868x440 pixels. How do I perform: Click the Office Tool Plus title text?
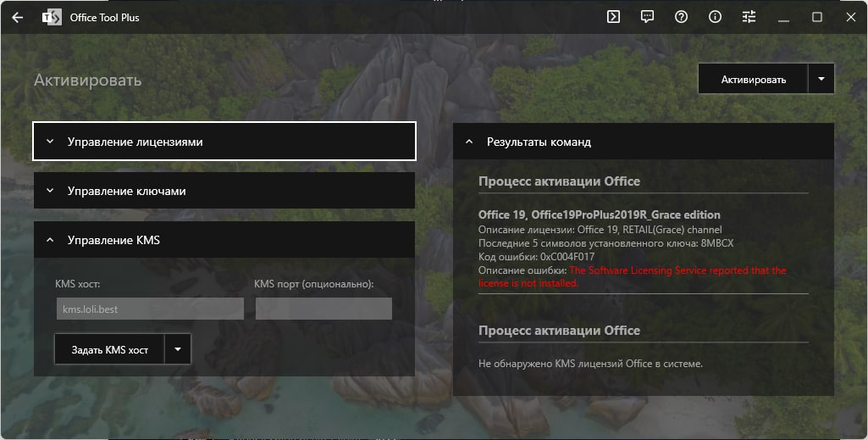coord(105,17)
